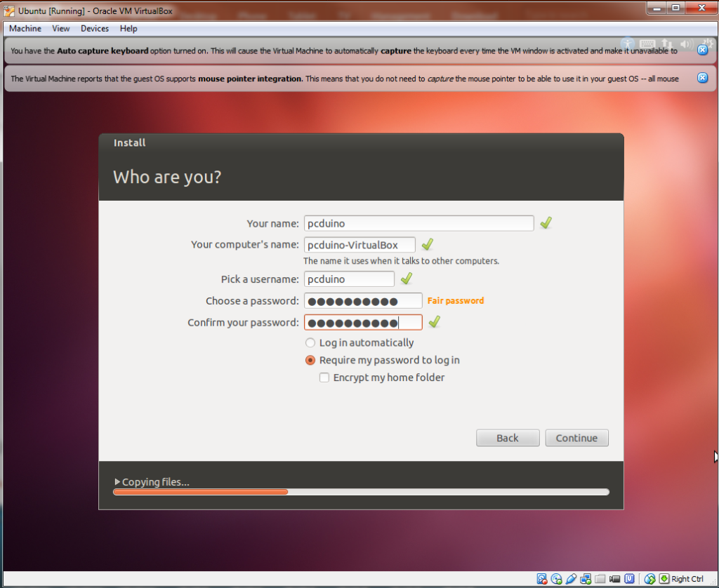The height and width of the screenshot is (588, 719).
Task: Click the Confirm your password field
Action: pyautogui.click(x=363, y=323)
